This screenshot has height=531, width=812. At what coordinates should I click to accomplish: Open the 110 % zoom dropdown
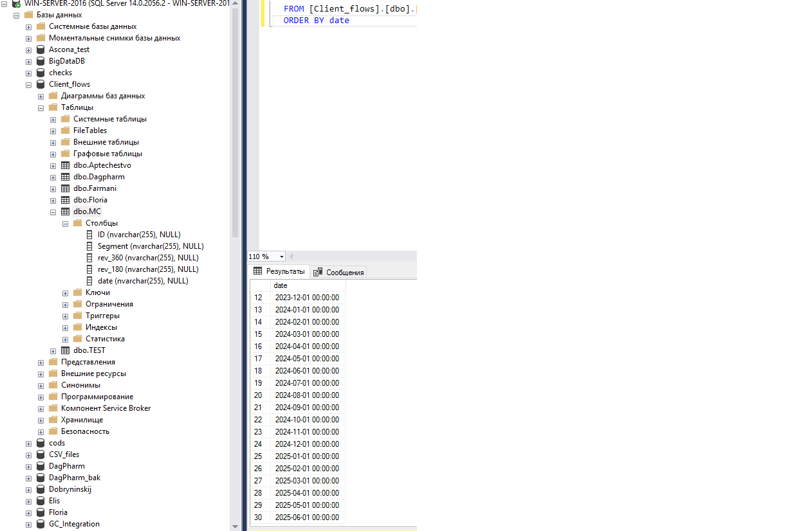[282, 256]
